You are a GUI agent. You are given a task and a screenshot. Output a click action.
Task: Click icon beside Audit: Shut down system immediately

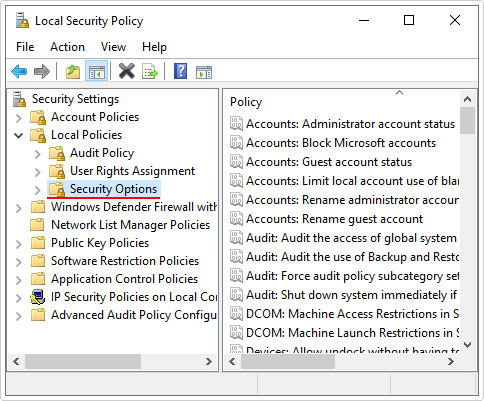236,295
